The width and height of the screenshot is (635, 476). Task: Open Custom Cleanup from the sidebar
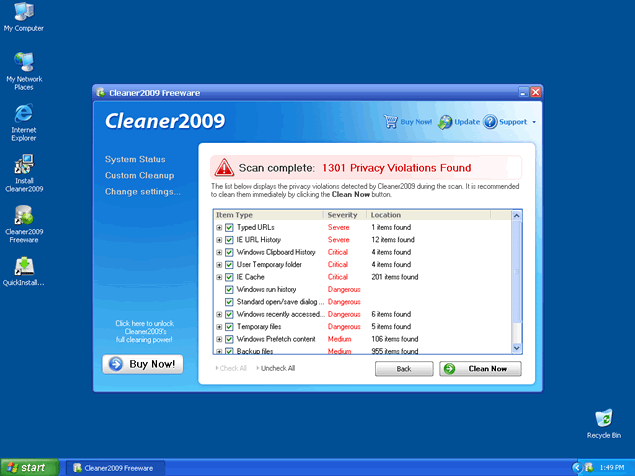141,175
